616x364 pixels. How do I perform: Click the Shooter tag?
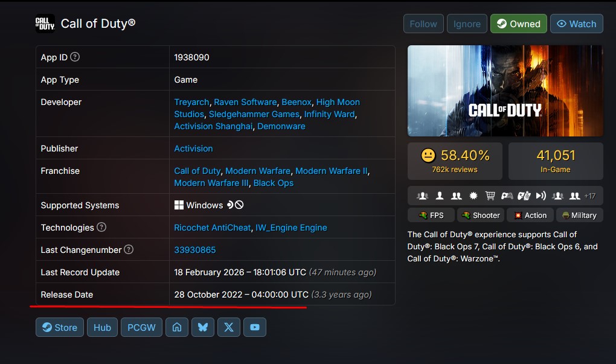click(x=481, y=215)
